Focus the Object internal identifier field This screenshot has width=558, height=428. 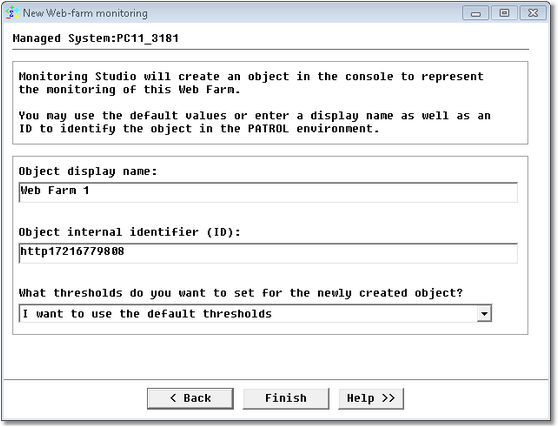268,253
